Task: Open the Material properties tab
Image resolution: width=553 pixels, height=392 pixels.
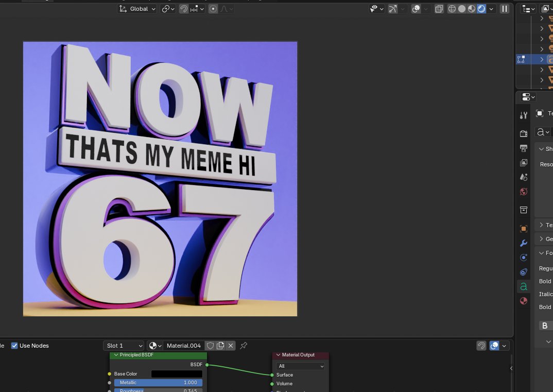Action: pyautogui.click(x=524, y=301)
